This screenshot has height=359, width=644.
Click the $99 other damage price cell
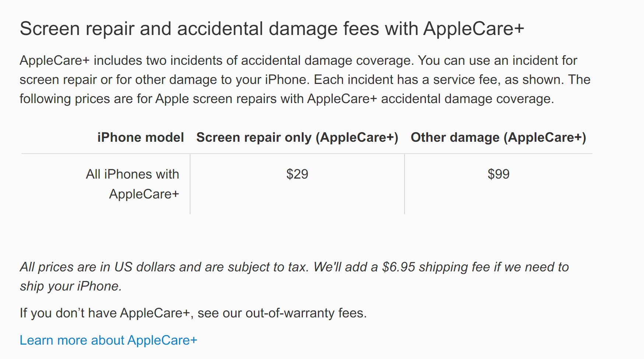[498, 174]
